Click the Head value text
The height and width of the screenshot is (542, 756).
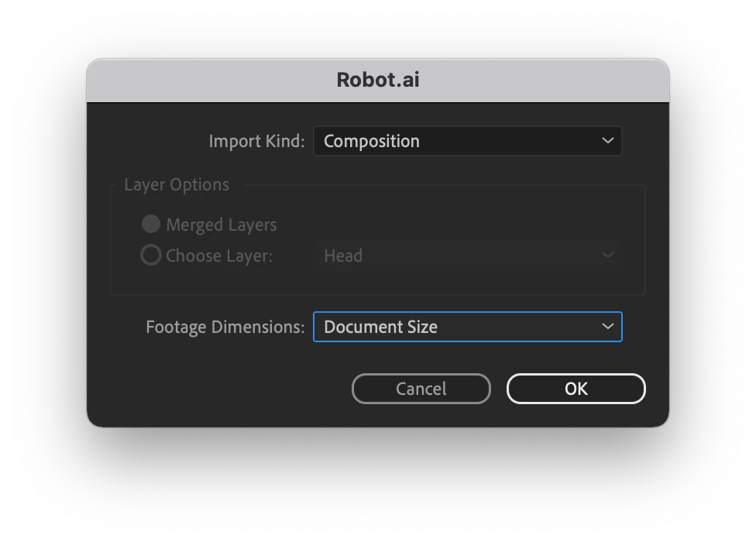pos(343,256)
